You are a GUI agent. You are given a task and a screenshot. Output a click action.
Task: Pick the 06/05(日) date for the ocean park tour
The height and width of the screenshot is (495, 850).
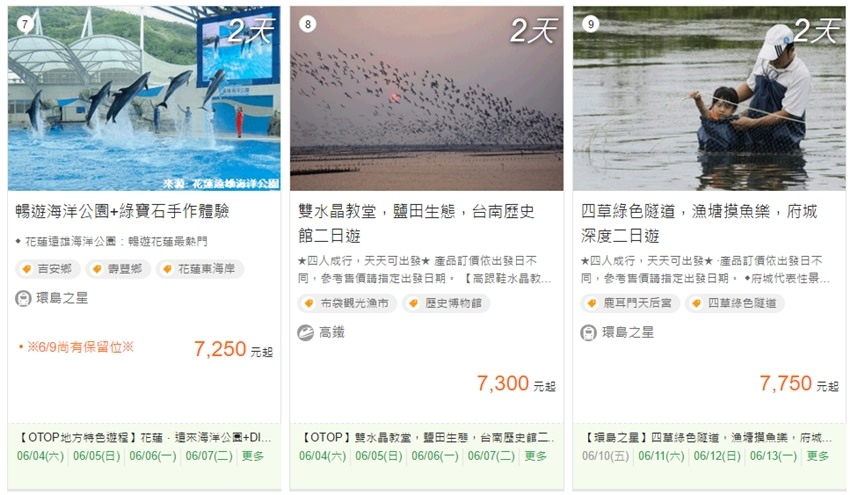[x=96, y=456]
